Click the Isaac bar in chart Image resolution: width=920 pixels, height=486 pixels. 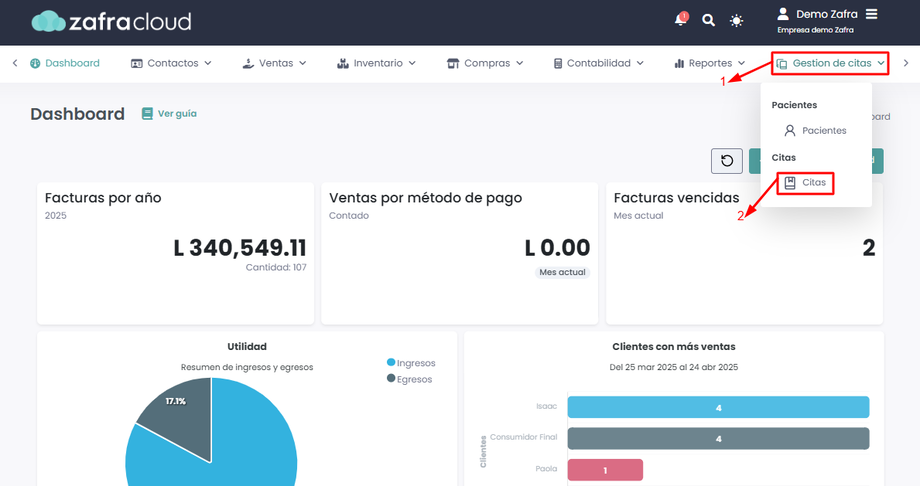718,407
